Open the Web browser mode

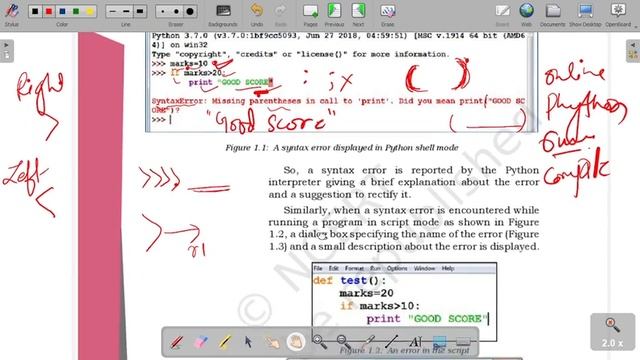coord(527,15)
